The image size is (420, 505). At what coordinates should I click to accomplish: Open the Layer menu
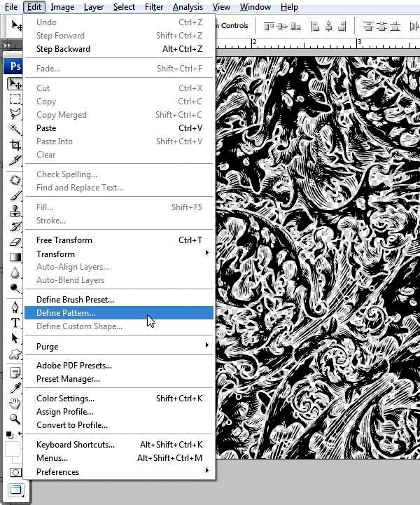(94, 7)
